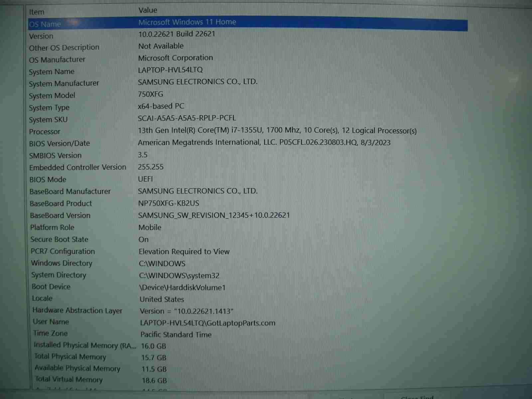
Task: Select the System SKU row
Action: (x=48, y=120)
